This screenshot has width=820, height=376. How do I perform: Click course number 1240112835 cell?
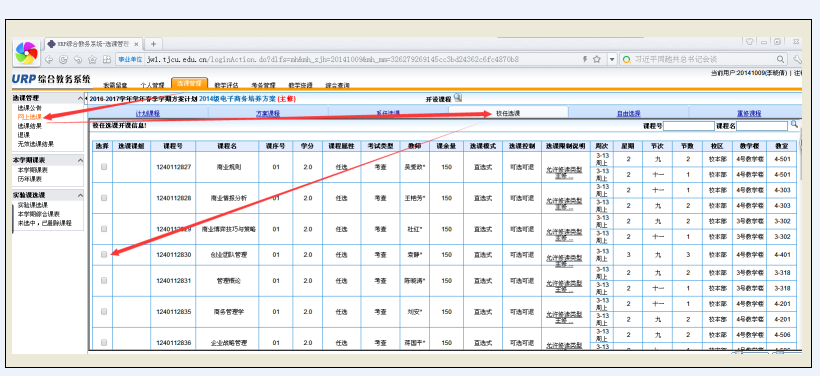point(173,311)
